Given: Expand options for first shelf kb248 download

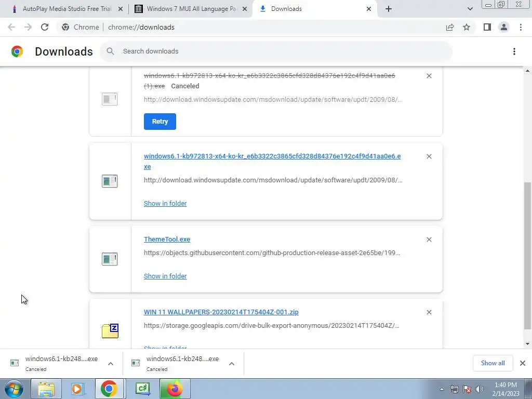Looking at the screenshot, I should [110, 364].
